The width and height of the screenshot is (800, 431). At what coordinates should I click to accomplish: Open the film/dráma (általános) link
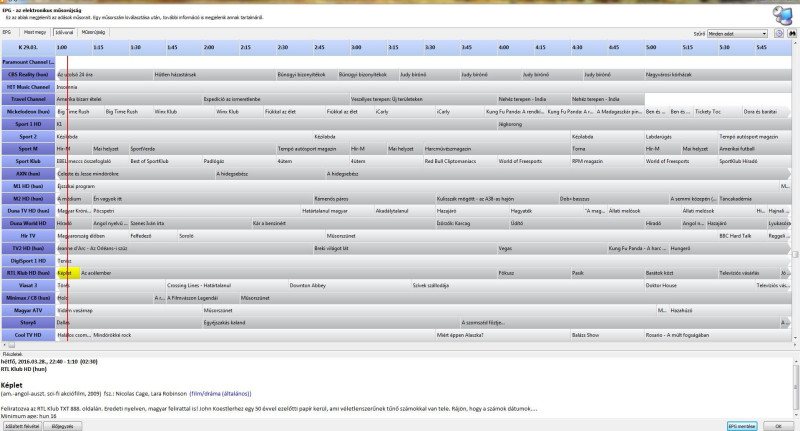click(220, 394)
